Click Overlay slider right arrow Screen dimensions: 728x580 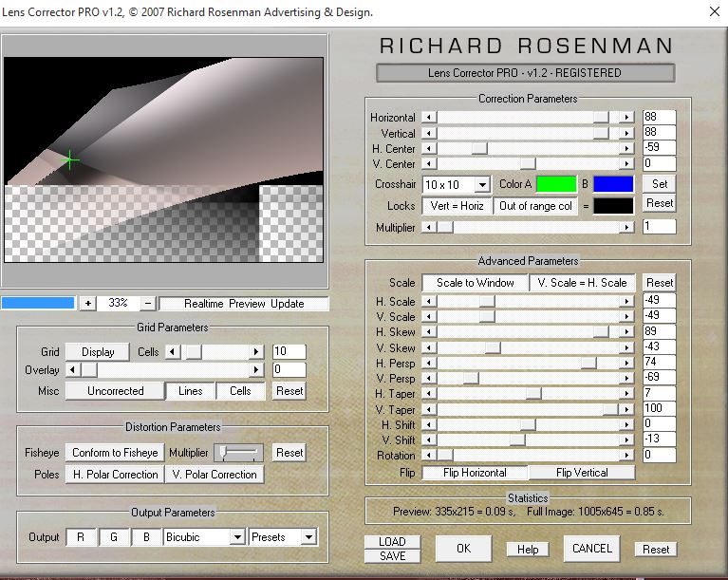pyautogui.click(x=256, y=369)
